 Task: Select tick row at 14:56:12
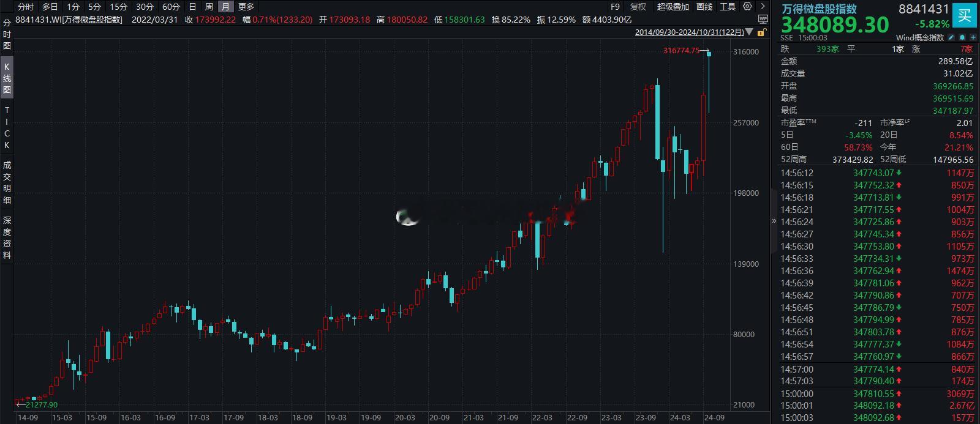(x=877, y=173)
